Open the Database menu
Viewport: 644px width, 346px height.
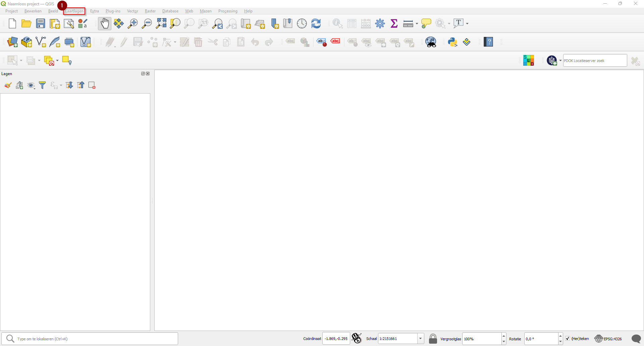pyautogui.click(x=170, y=11)
